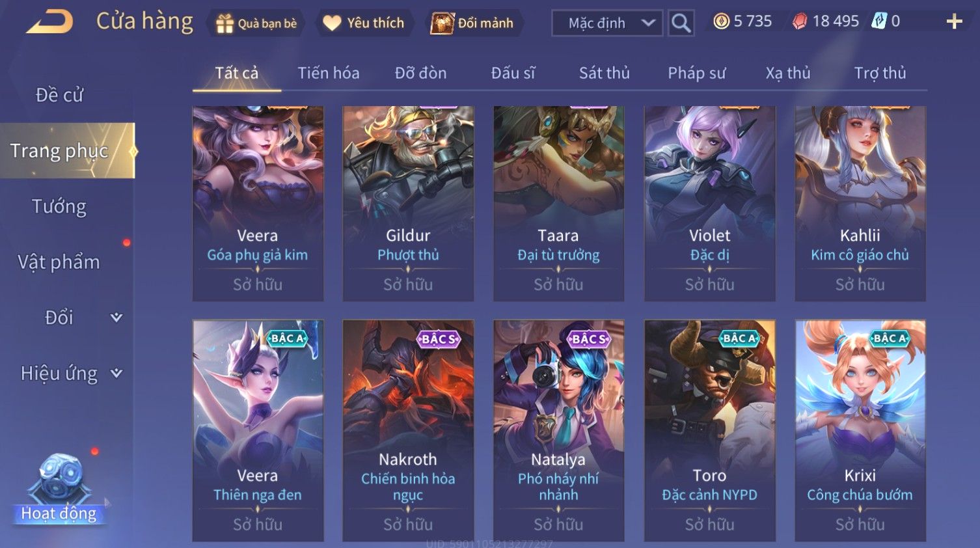Open the Krixi Công chúa bướm card

pyautogui.click(x=860, y=431)
